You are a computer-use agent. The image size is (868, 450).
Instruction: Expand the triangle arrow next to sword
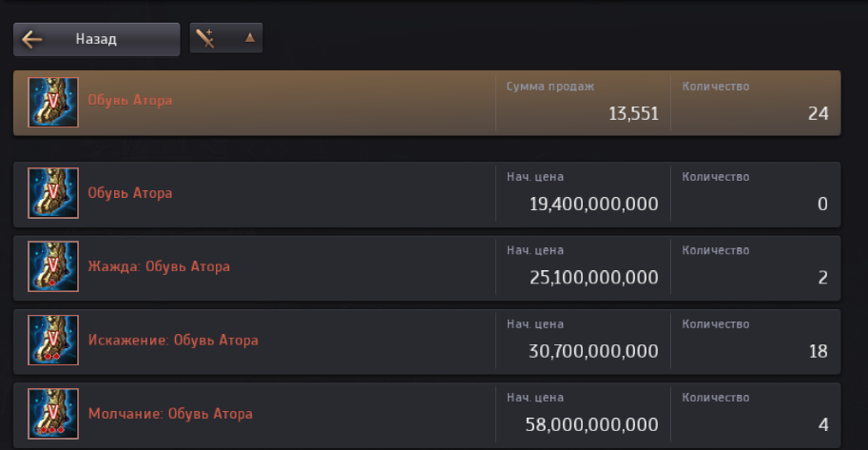pyautogui.click(x=250, y=38)
